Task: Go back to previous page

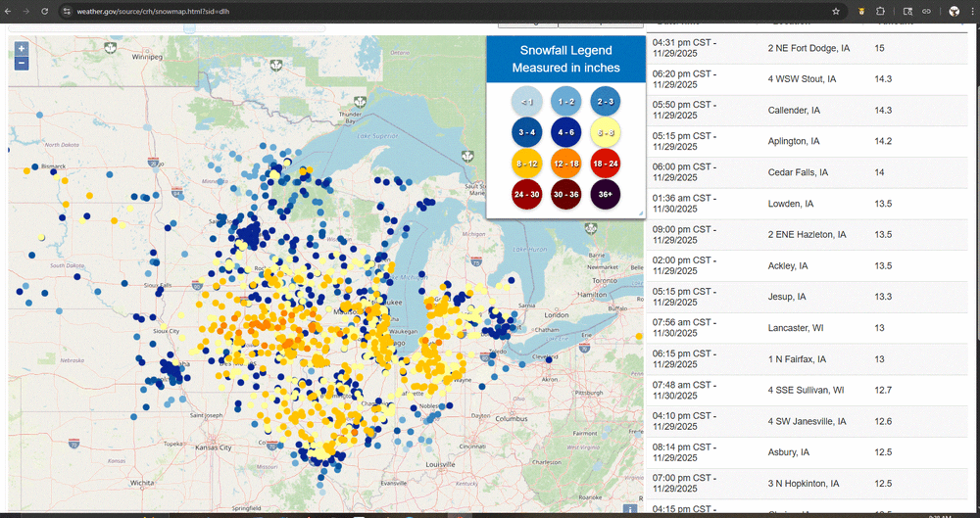Action: tap(9, 11)
